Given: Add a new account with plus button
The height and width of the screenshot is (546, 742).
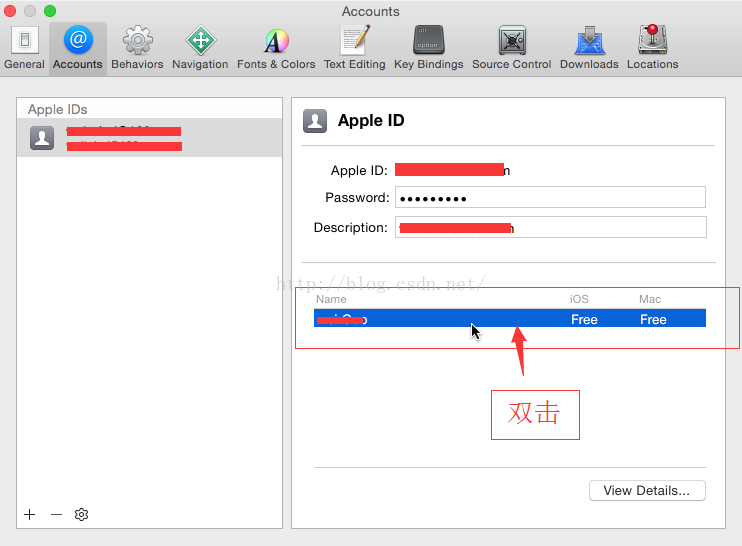Looking at the screenshot, I should pos(30,514).
